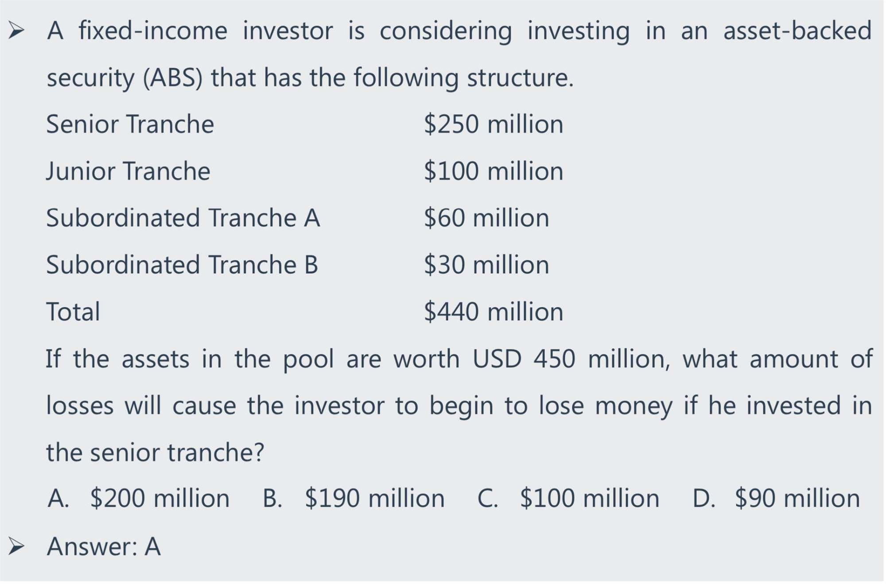Click the Answer: A text

104,546
